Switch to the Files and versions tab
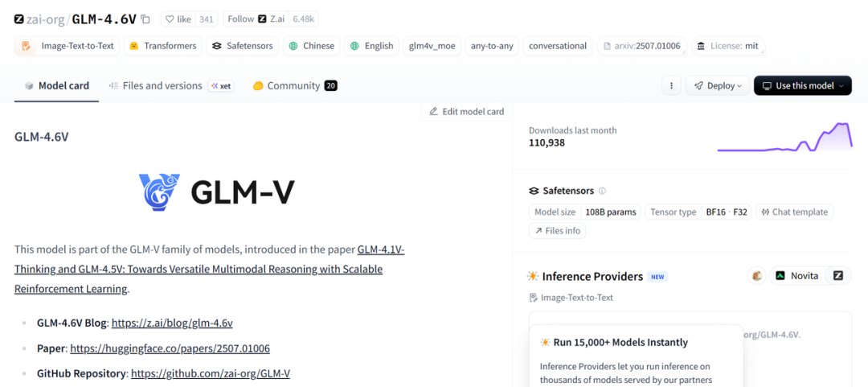 click(x=162, y=86)
